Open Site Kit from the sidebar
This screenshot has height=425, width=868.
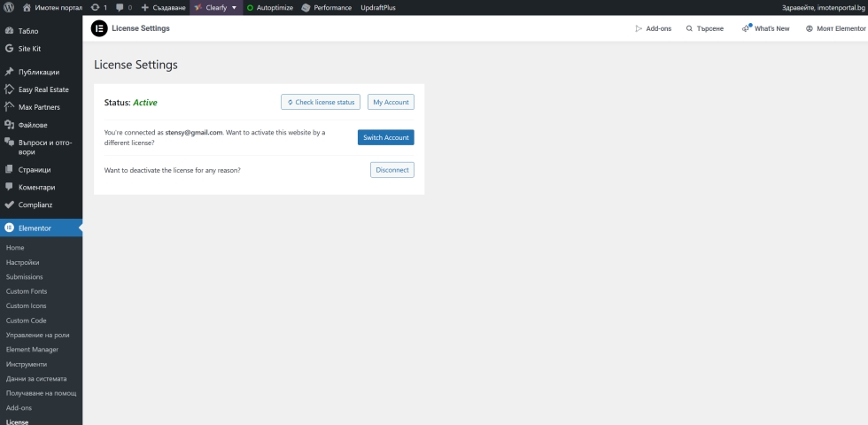tap(29, 49)
